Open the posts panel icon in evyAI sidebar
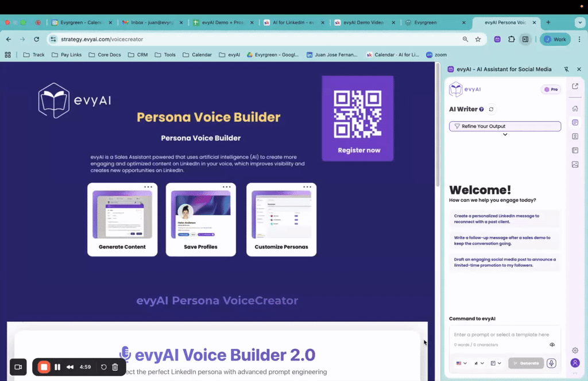This screenshot has width=588, height=381. 575,122
